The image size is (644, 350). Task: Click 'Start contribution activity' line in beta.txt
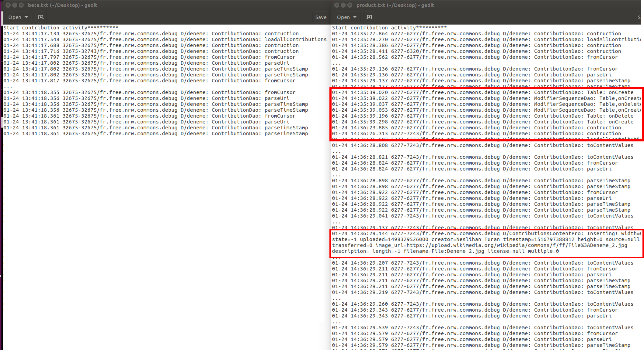pos(60,28)
